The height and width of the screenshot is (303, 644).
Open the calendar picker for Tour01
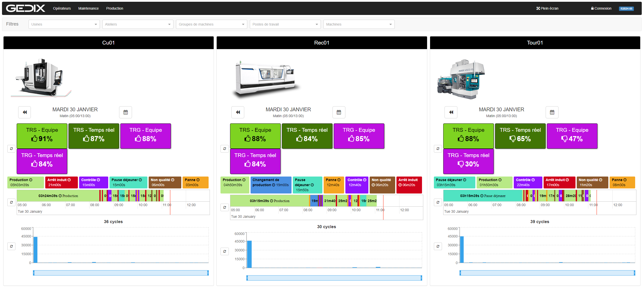[552, 112]
